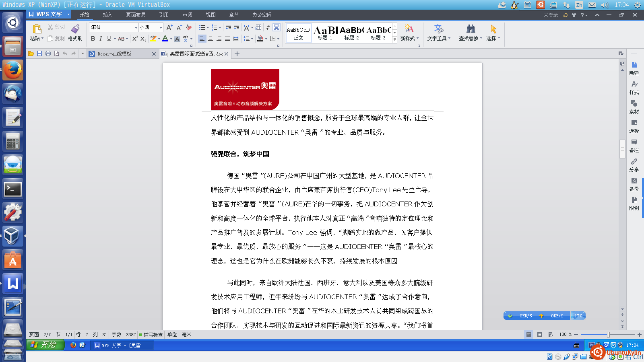Click the superscript X² icon
The height and width of the screenshot is (362, 644).
click(x=135, y=39)
